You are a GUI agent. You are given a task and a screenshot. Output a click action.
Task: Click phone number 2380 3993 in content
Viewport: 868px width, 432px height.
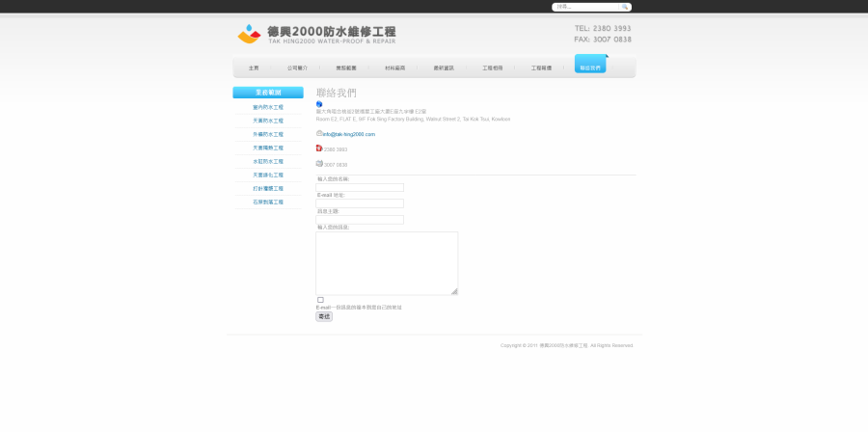pyautogui.click(x=336, y=149)
